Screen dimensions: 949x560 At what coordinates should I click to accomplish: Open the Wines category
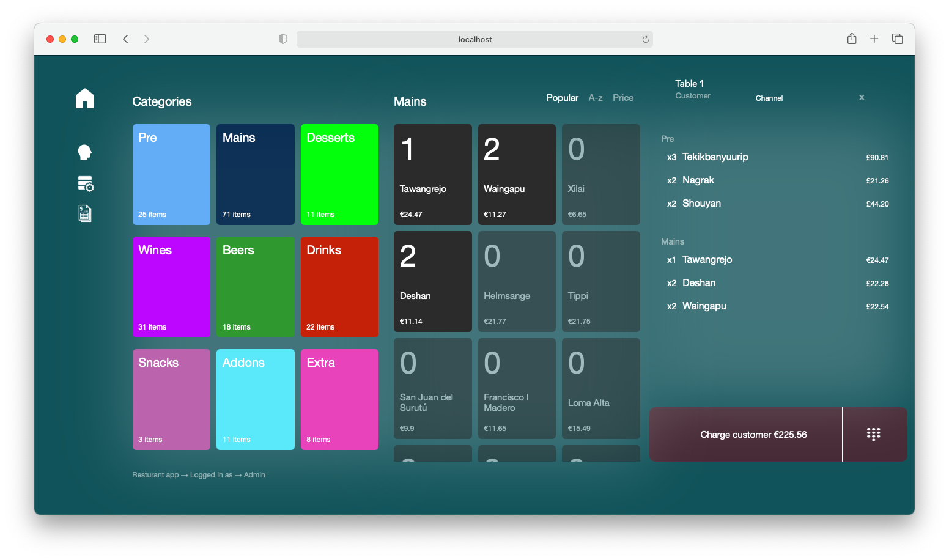click(171, 287)
